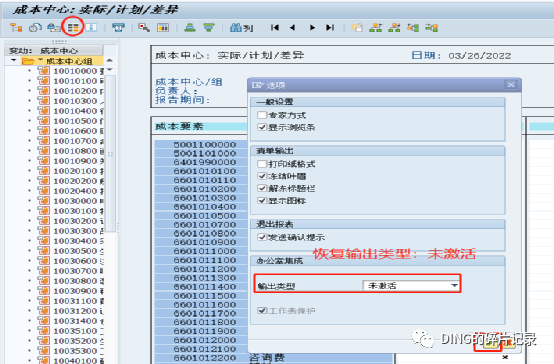Click cost element 6401990000 row
The width and height of the screenshot is (554, 364).
[x=201, y=162]
